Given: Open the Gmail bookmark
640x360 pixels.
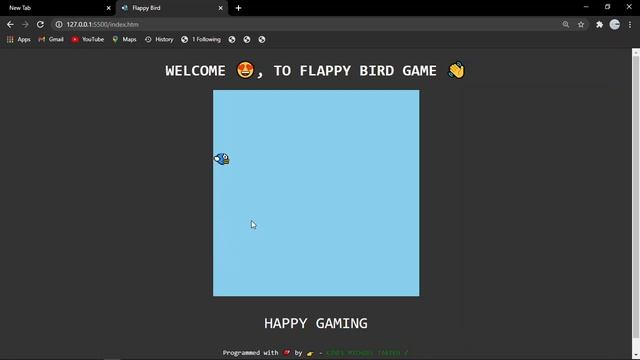Looking at the screenshot, I should [51, 40].
